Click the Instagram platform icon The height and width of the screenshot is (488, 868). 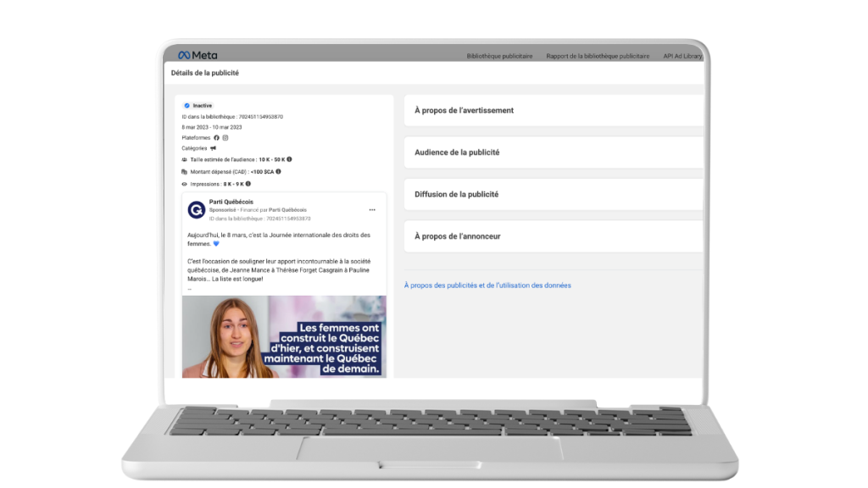pos(225,137)
